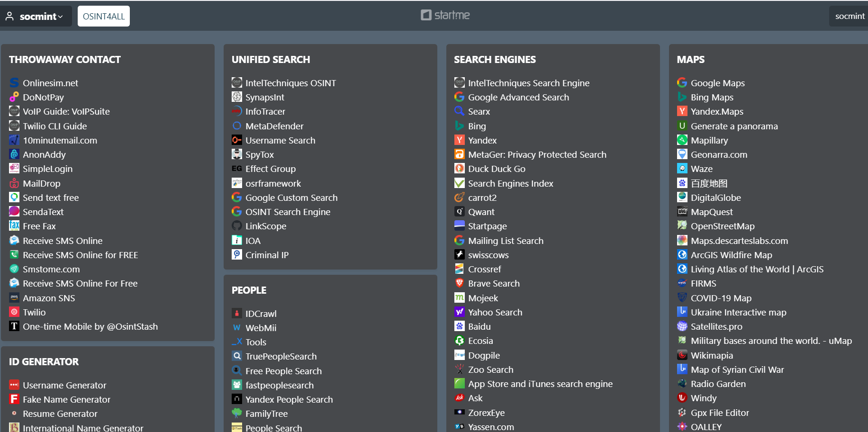The image size is (868, 432).
Task: Open the Ukraine Interactive map link
Action: pos(738,312)
